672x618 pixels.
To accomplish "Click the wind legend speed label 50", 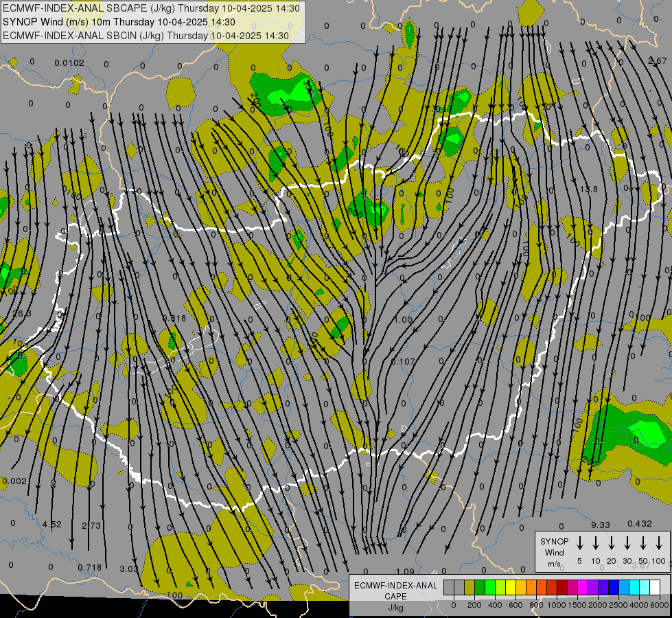I will click(643, 561).
